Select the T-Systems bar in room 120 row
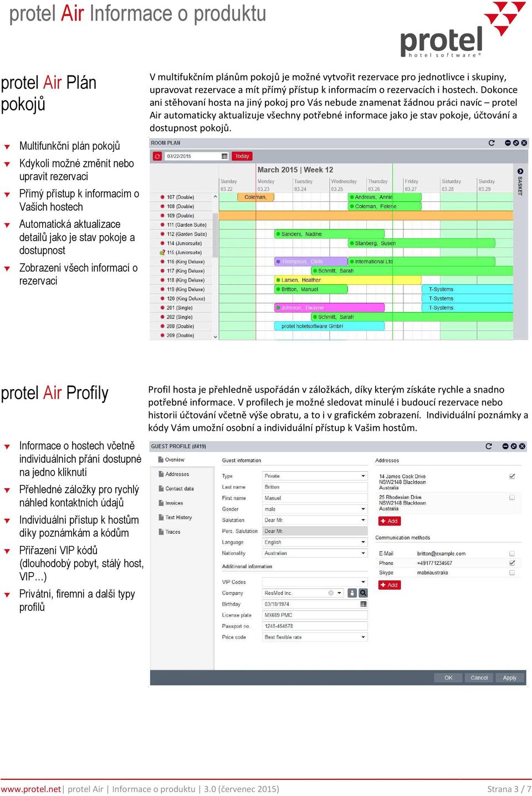Viewport: 532px width, 796px height. 467,298
